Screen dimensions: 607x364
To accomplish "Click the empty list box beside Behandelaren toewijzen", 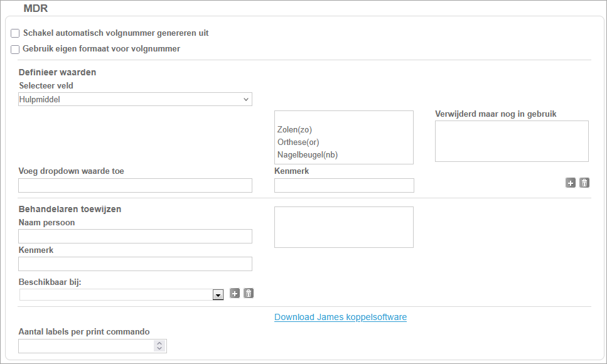I will pos(344,227).
